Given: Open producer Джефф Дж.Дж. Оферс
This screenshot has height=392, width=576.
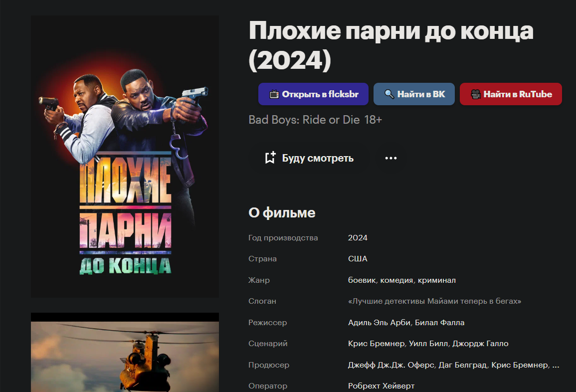Looking at the screenshot, I should (x=391, y=365).
